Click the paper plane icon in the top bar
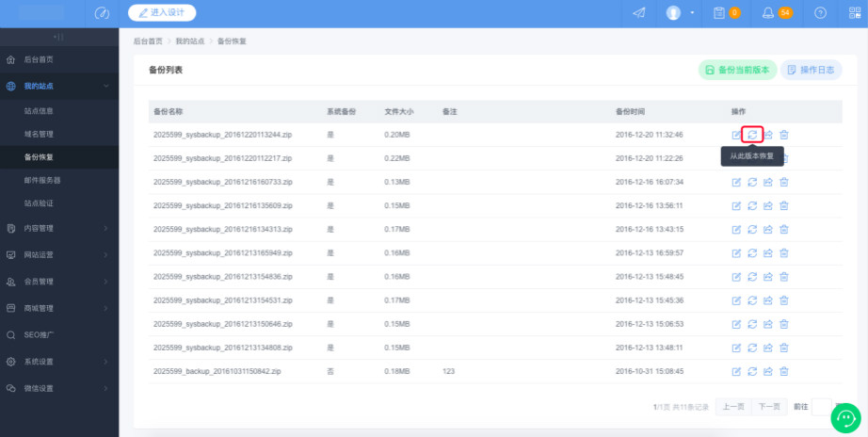This screenshot has height=437, width=868. click(x=639, y=13)
